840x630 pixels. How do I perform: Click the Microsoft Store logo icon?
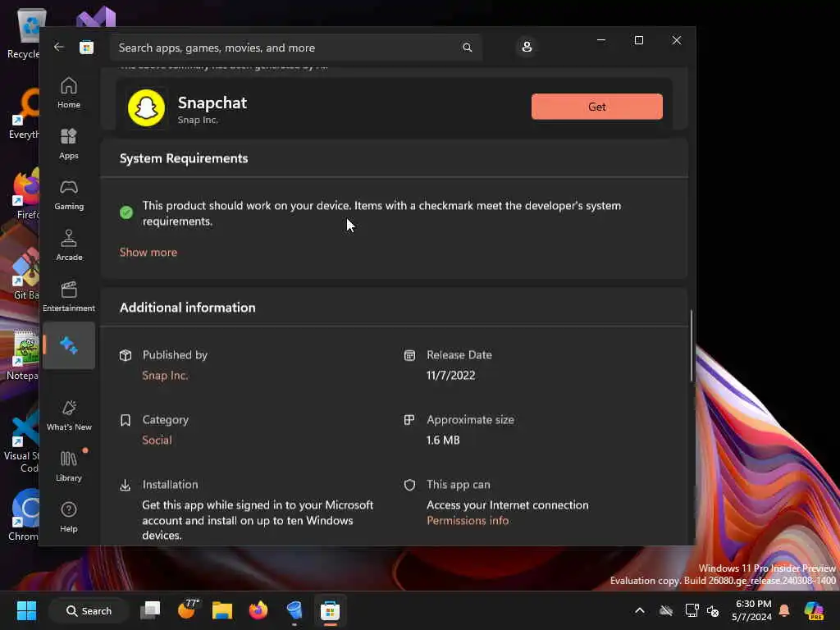86,47
